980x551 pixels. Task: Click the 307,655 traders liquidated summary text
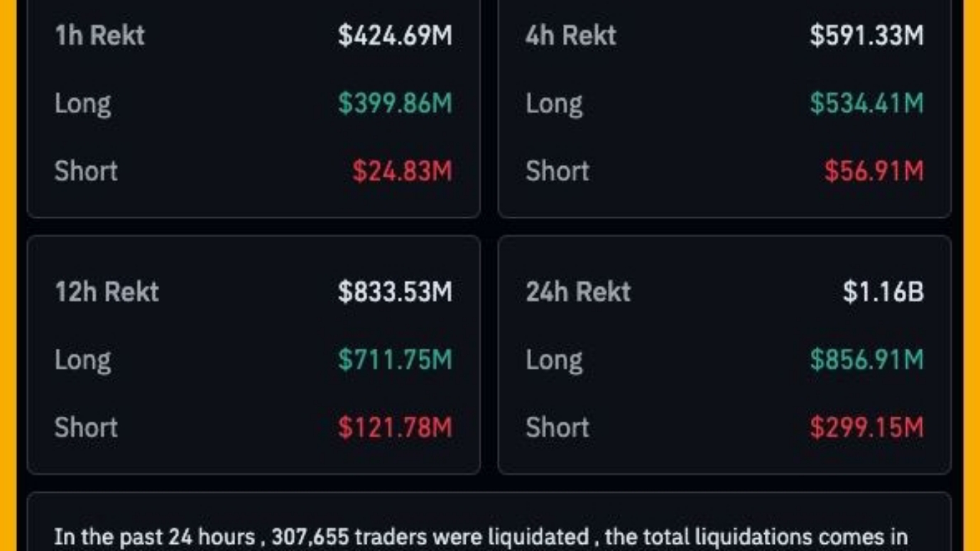click(481, 537)
